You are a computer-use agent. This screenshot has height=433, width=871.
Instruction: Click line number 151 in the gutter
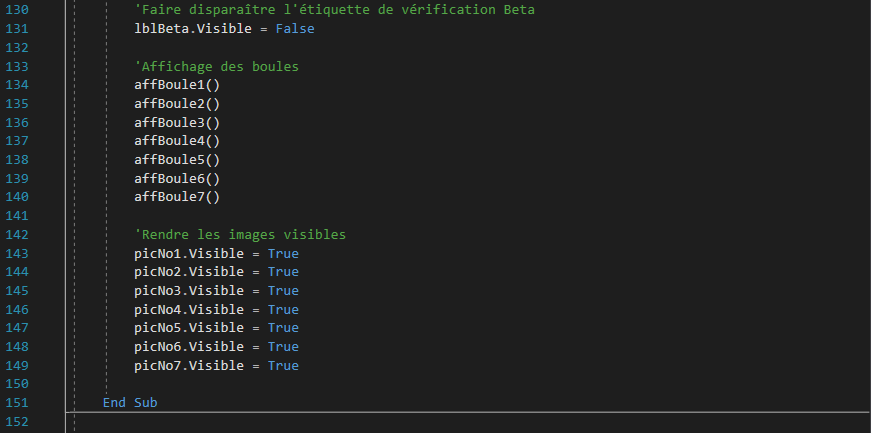click(x=17, y=402)
